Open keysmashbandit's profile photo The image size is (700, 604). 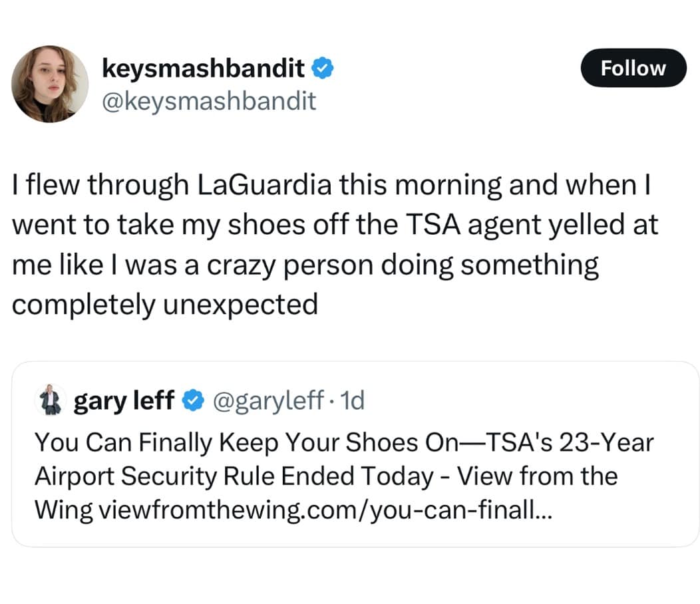50,84
